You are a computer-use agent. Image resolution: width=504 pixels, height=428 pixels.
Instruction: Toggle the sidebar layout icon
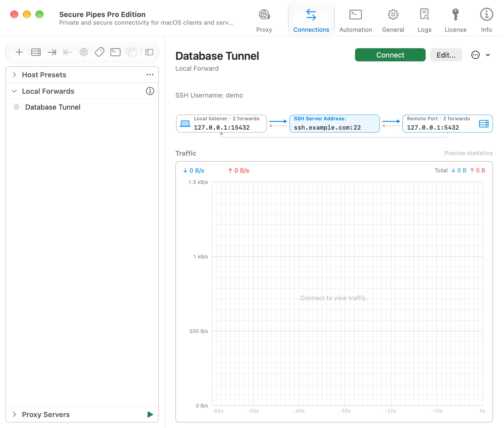coord(149,52)
